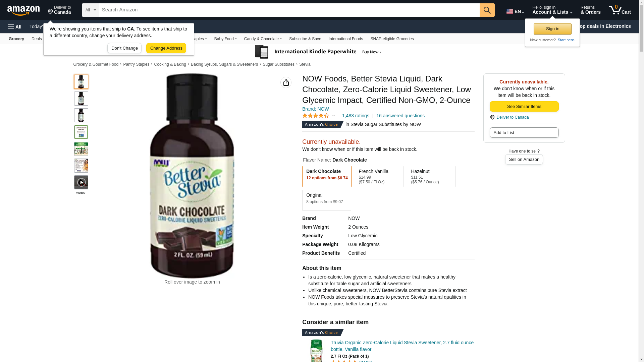Click the Amazon logo

(23, 11)
